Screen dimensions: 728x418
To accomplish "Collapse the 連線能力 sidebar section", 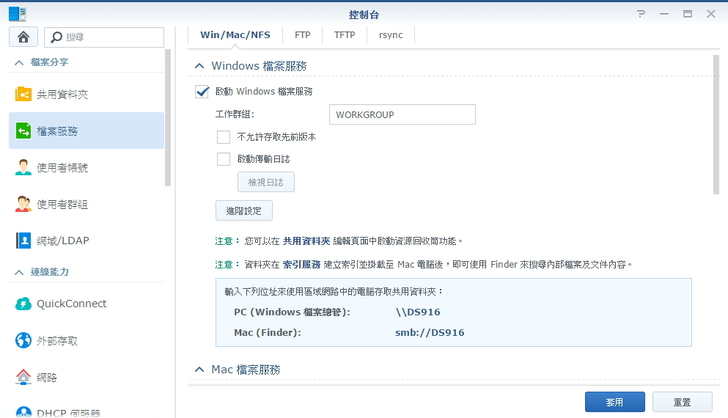I will coord(19,272).
